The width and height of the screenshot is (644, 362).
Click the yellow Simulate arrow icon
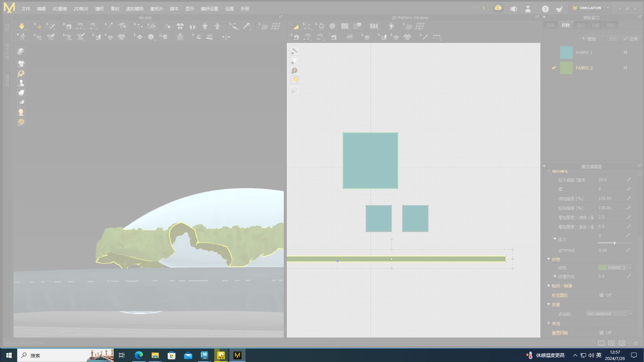(x=22, y=26)
